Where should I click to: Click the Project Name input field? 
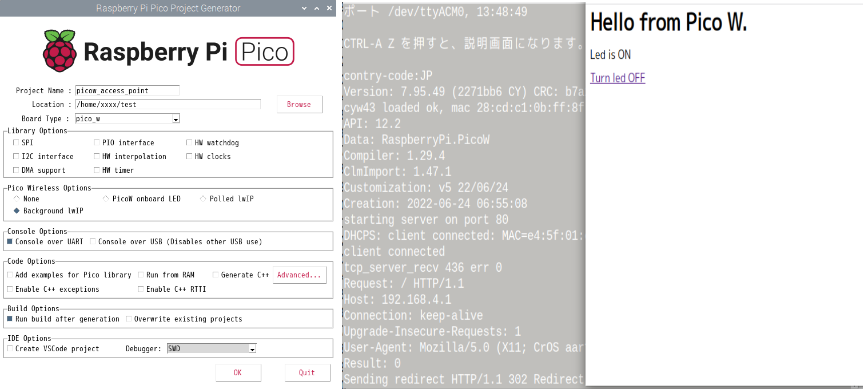pos(127,90)
